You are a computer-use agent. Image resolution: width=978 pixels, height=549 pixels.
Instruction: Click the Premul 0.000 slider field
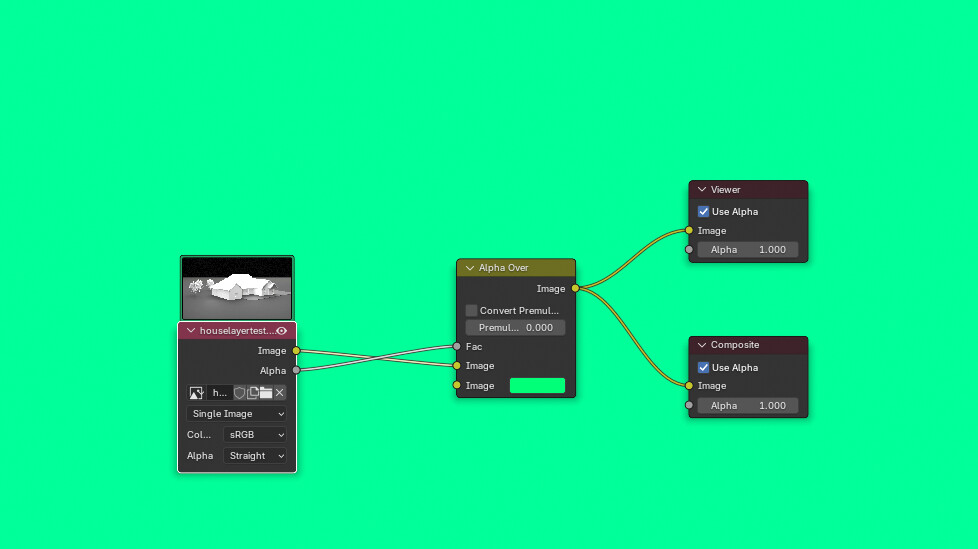click(515, 328)
